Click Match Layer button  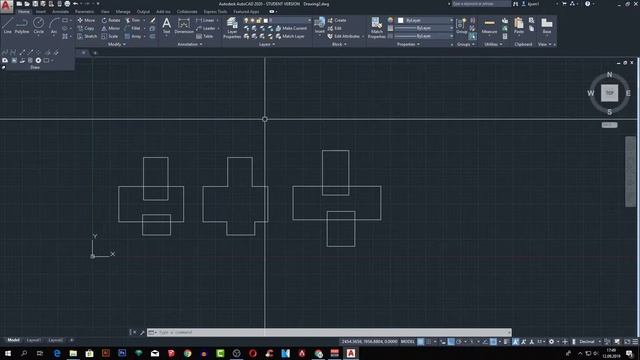click(x=290, y=36)
